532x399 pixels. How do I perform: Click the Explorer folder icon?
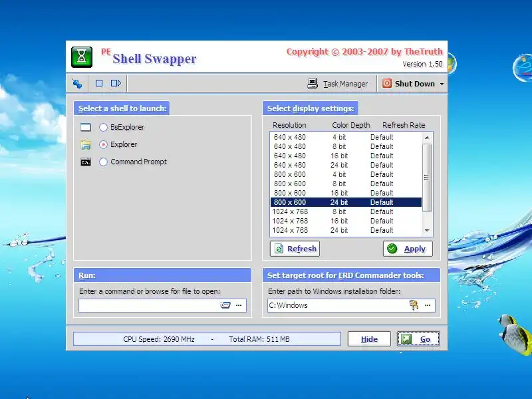click(x=86, y=145)
